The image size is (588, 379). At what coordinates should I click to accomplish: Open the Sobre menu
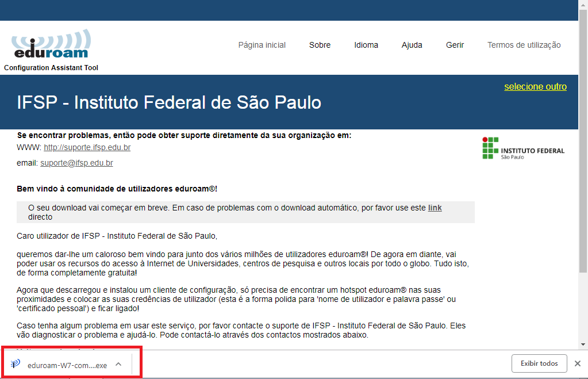[x=320, y=45]
